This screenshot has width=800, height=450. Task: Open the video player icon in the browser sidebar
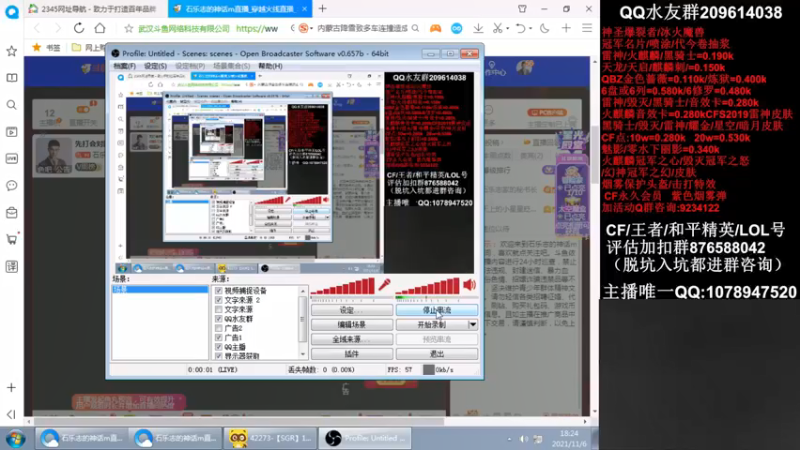click(x=11, y=132)
